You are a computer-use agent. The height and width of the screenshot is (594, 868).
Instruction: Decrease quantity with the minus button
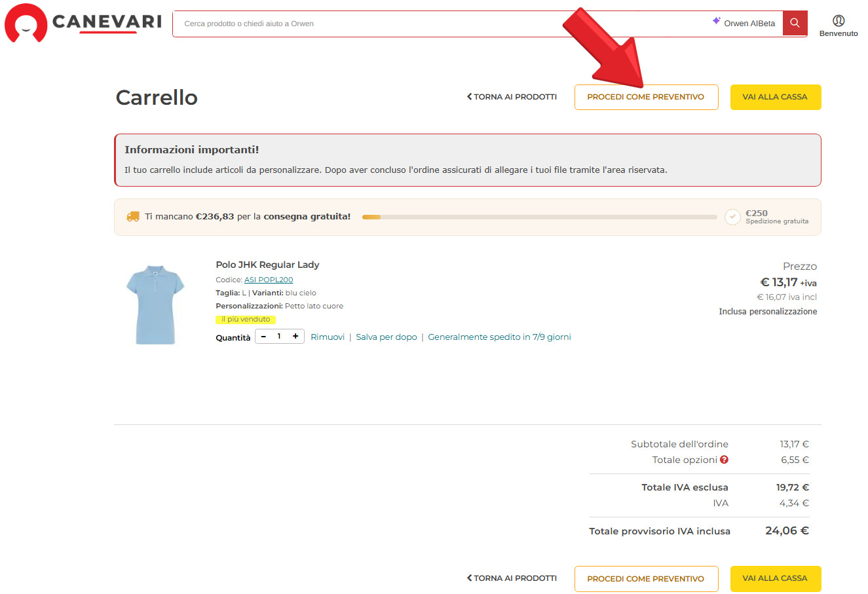[x=263, y=337]
